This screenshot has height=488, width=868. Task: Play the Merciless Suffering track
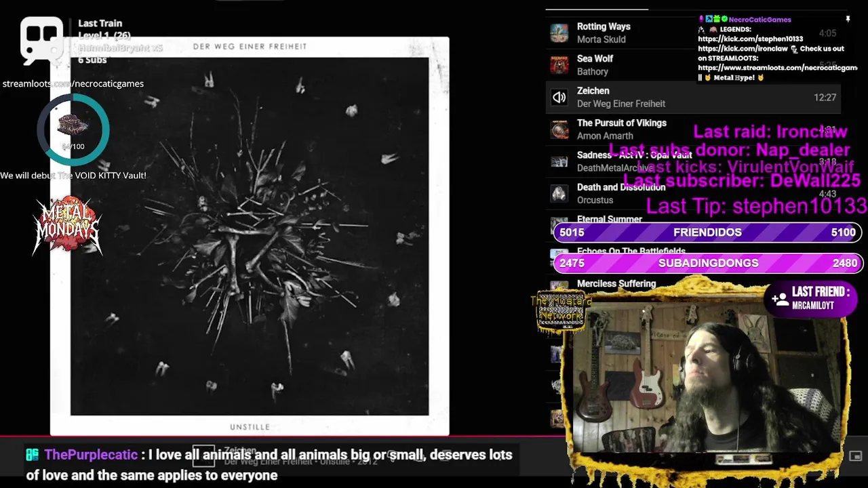pyautogui.click(x=616, y=283)
